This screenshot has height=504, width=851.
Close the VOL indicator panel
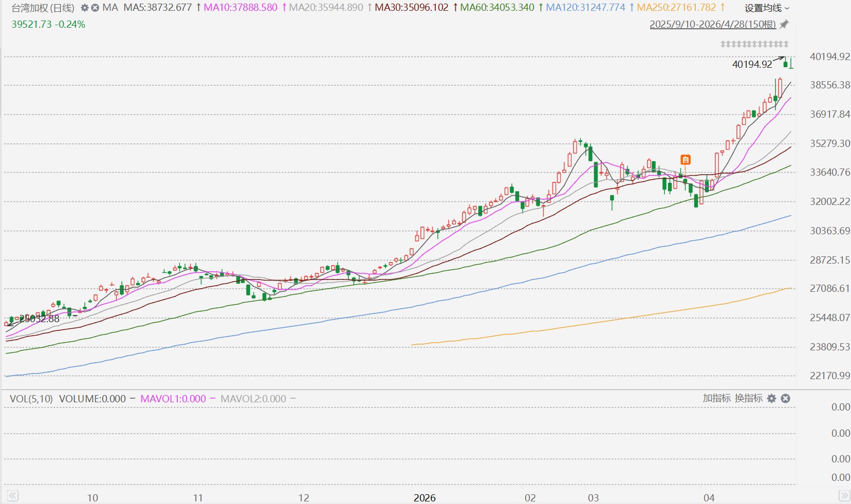click(x=785, y=398)
